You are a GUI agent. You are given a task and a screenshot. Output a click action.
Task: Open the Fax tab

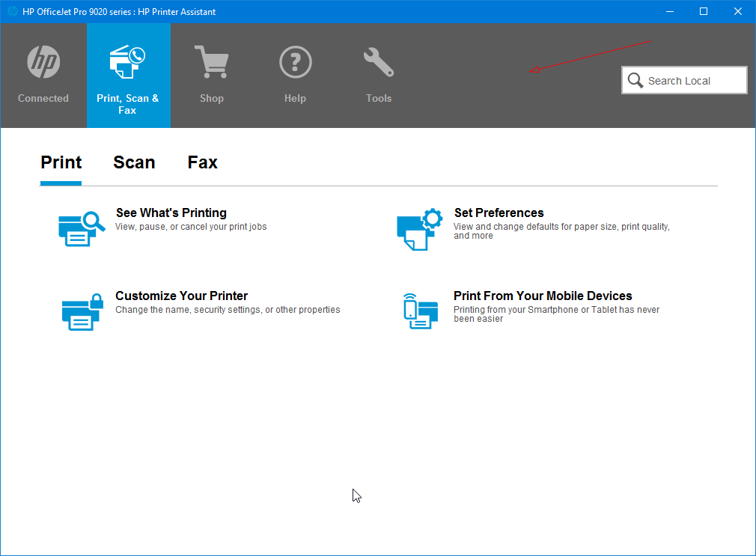202,162
